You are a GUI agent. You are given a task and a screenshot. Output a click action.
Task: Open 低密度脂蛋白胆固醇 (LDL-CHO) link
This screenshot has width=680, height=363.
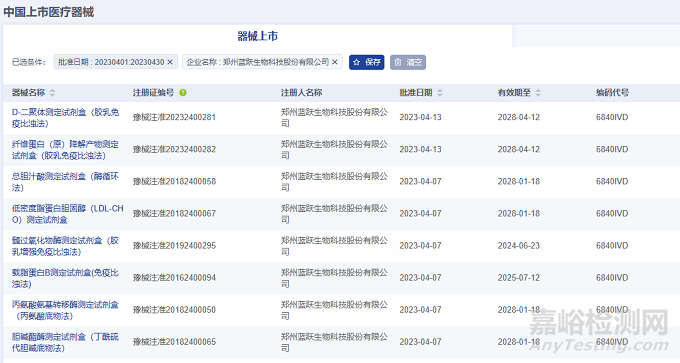click(x=68, y=214)
